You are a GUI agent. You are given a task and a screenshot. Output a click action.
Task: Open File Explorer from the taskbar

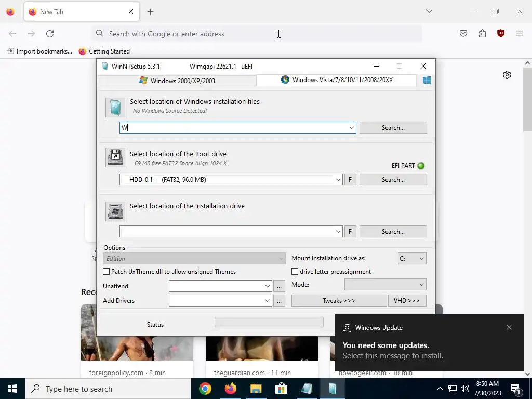[256, 389]
